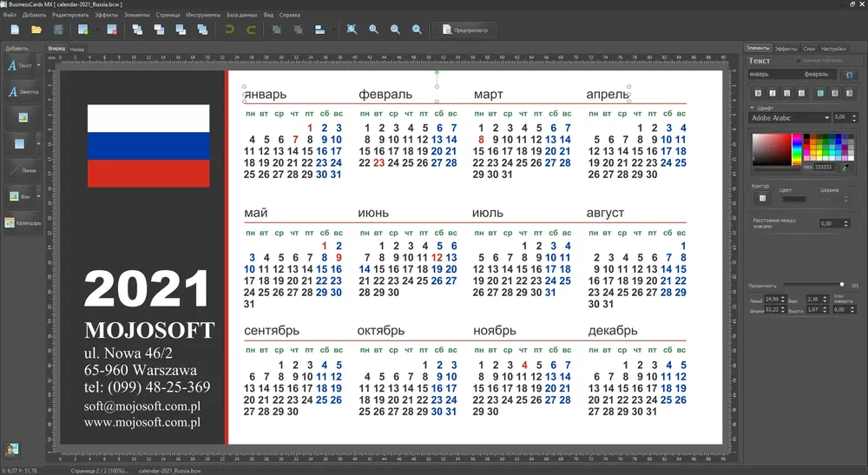Expand the shape tool dropdown arrow
Image resolution: width=868 pixels, height=475 pixels.
click(x=39, y=144)
